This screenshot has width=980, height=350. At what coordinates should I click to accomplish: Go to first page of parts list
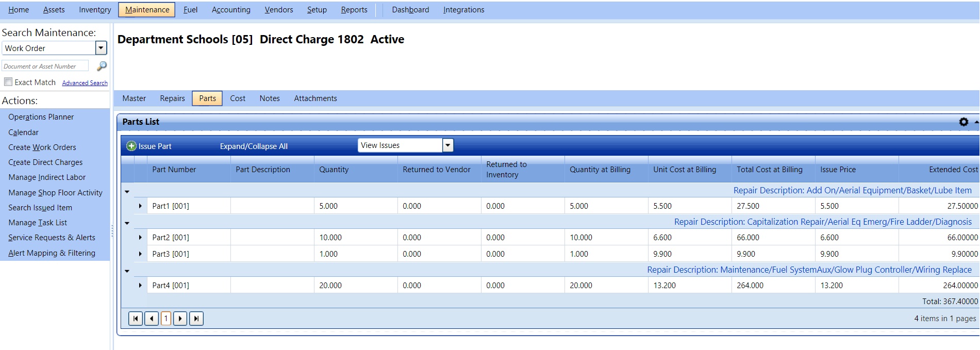click(x=136, y=319)
